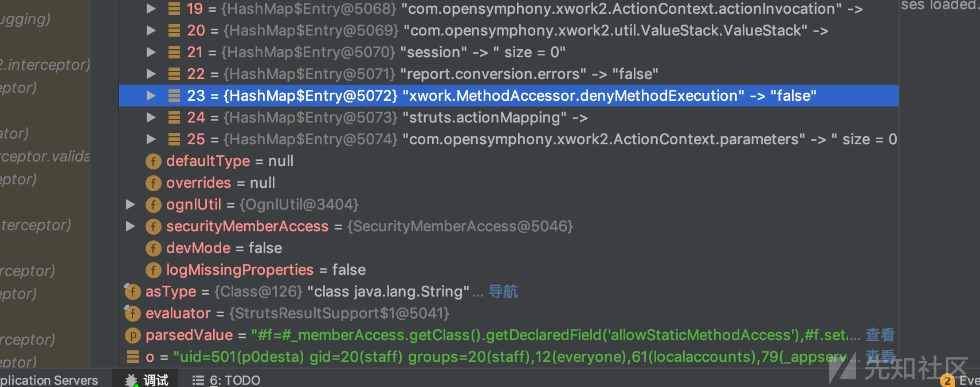Expand the securityMemberAccess field node
980x387 pixels.
click(x=130, y=226)
